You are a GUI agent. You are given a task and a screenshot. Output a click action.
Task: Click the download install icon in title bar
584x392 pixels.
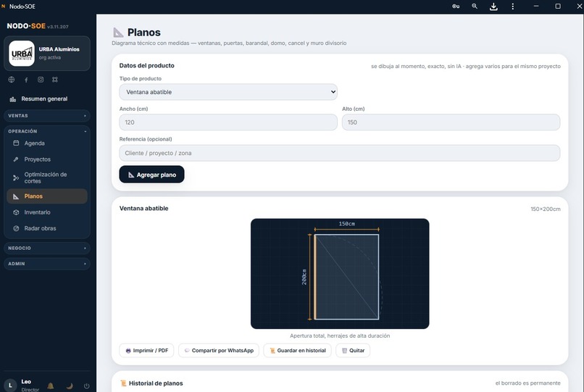(493, 7)
